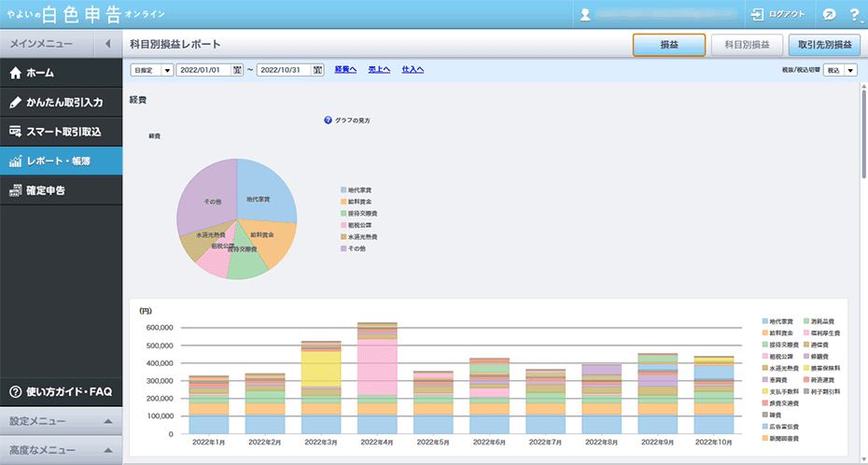Click the 科目別損益レポート page title
The image size is (868, 465).
click(175, 44)
